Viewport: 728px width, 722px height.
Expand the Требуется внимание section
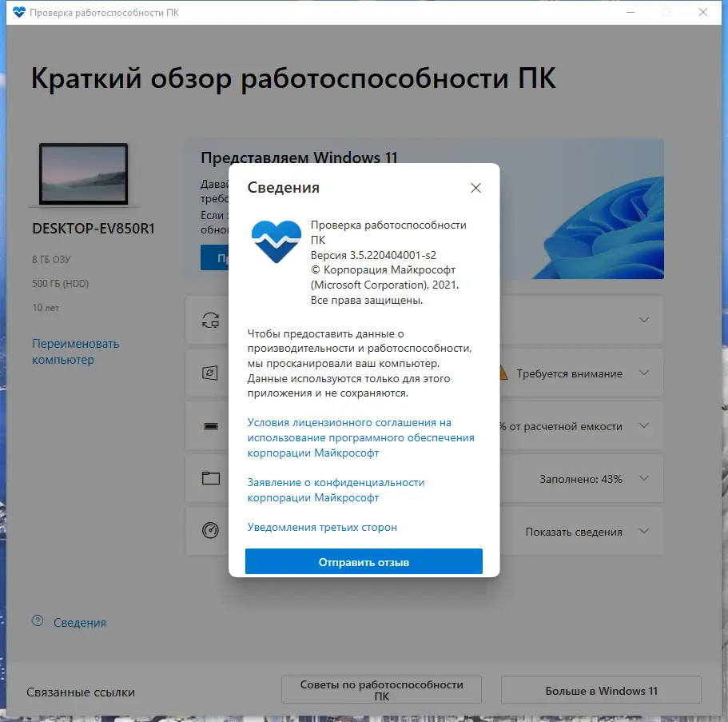[644, 373]
